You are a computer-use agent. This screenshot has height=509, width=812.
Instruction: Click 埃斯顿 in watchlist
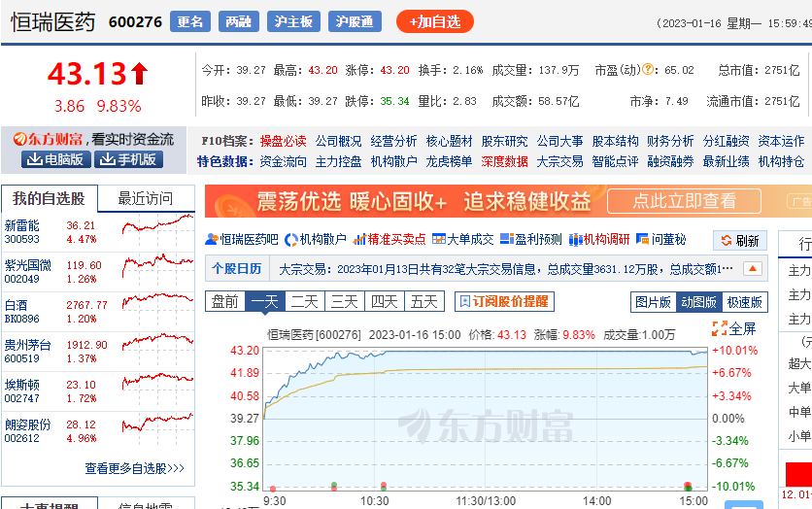point(21,385)
